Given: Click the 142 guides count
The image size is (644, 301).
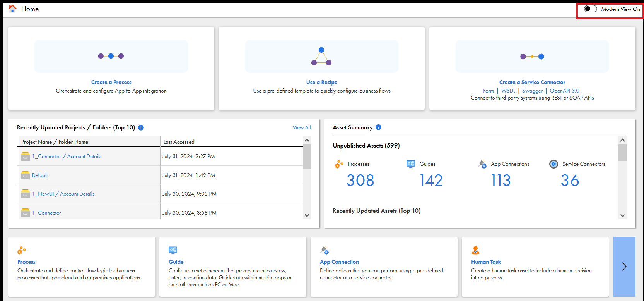Looking at the screenshot, I should [x=431, y=180].
